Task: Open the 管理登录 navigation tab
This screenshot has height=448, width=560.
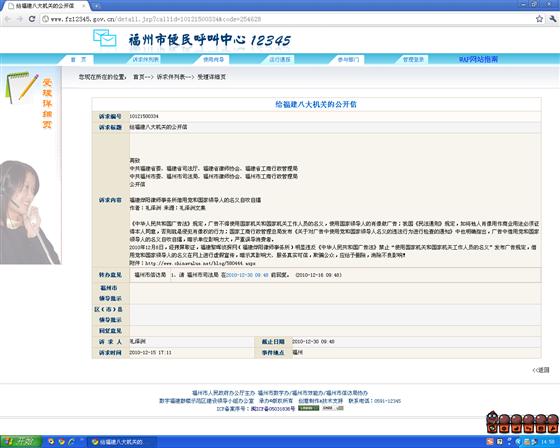Action: pyautogui.click(x=413, y=59)
